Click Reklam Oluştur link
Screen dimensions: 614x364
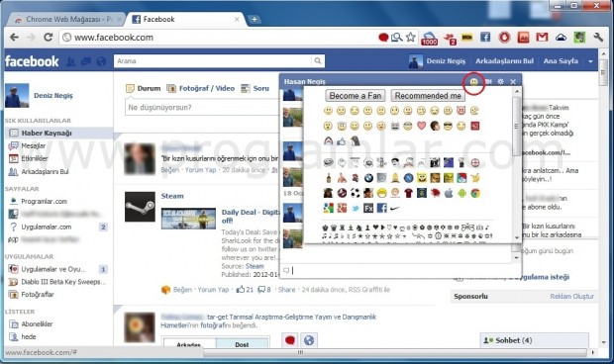click(x=572, y=297)
